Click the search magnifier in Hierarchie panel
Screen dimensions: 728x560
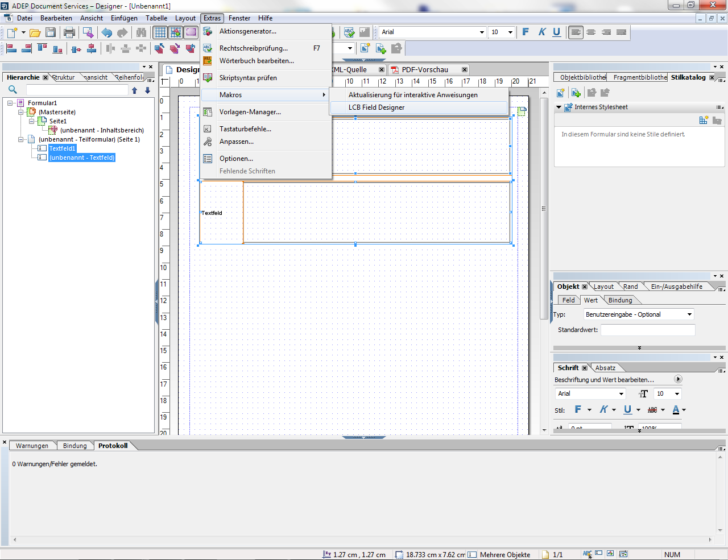tap(13, 90)
